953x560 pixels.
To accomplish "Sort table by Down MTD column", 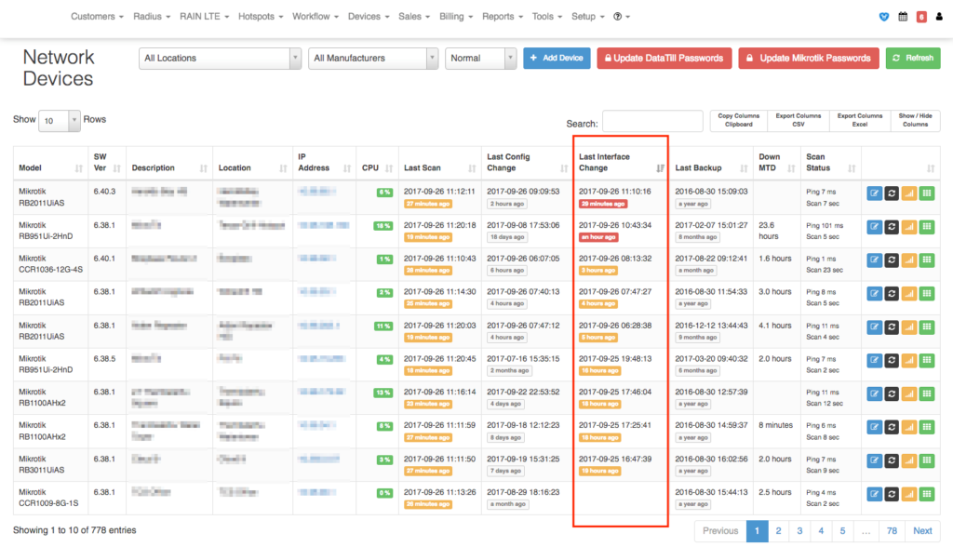I will coord(777,163).
